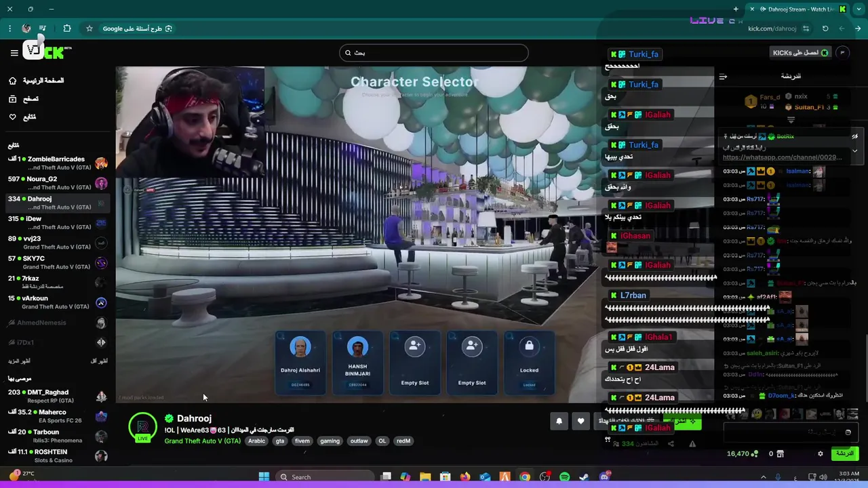868x488 pixels.
Task: Toggle follow heart button under stream
Action: click(580, 421)
